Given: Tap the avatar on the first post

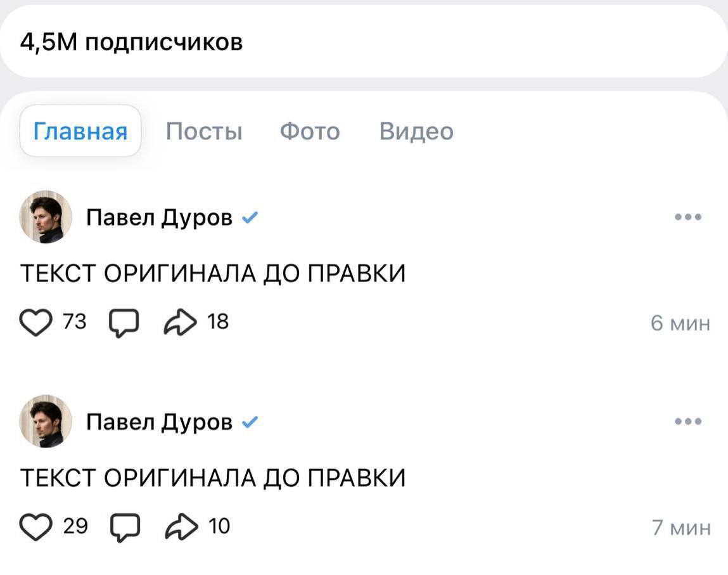Looking at the screenshot, I should [x=46, y=217].
